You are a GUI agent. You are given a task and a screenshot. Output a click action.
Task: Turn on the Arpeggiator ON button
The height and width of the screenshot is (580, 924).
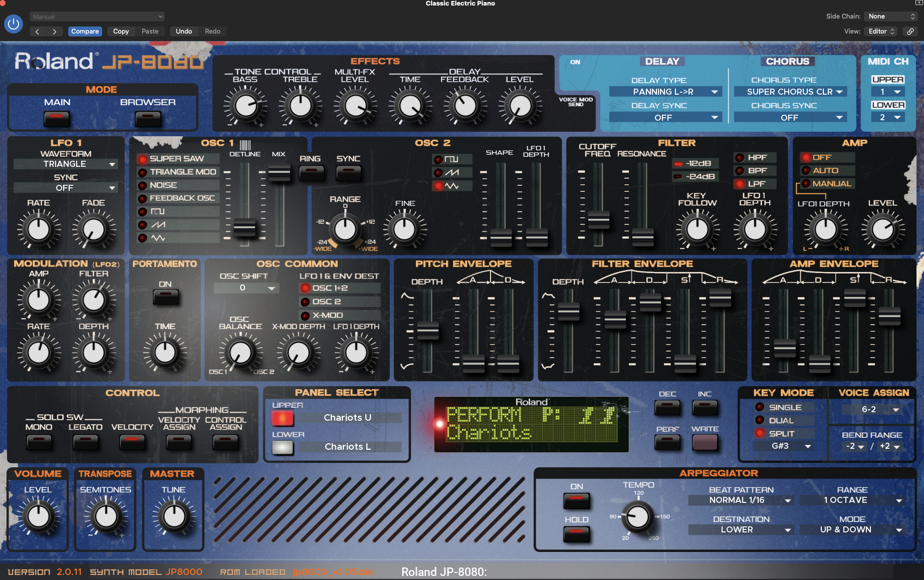(577, 500)
